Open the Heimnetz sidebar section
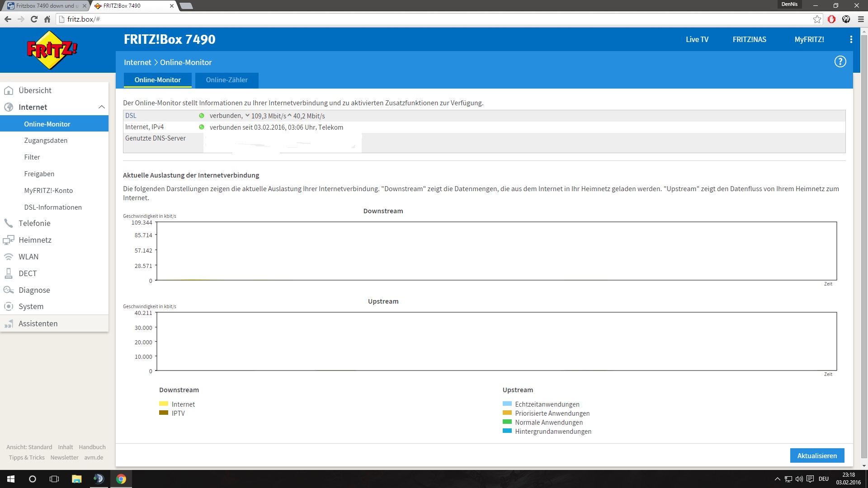This screenshot has width=868, height=488. pyautogui.click(x=35, y=240)
